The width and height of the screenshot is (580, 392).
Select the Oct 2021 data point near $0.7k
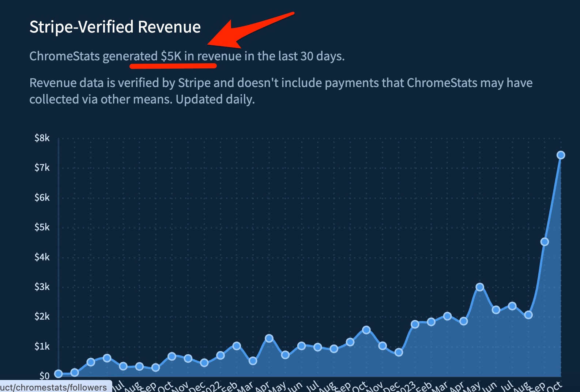(x=172, y=356)
